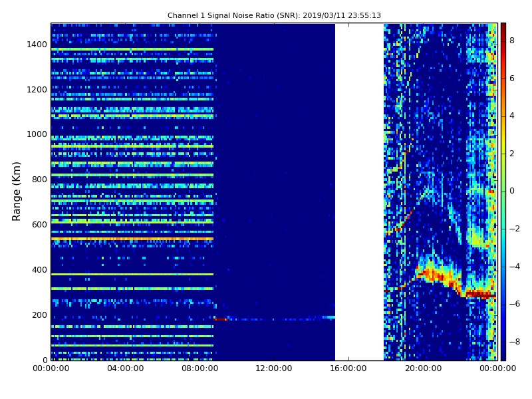Click the 08:00:00 time tick label
The height and width of the screenshot is (399, 532).
(x=200, y=368)
